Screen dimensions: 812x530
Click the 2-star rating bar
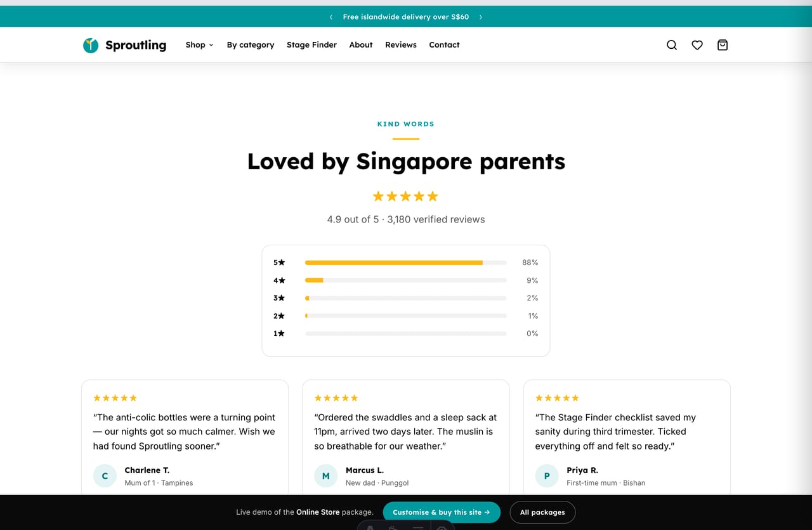coord(405,316)
